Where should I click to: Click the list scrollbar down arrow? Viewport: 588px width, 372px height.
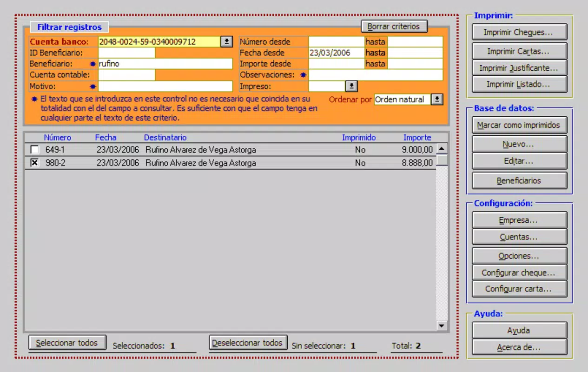click(442, 326)
